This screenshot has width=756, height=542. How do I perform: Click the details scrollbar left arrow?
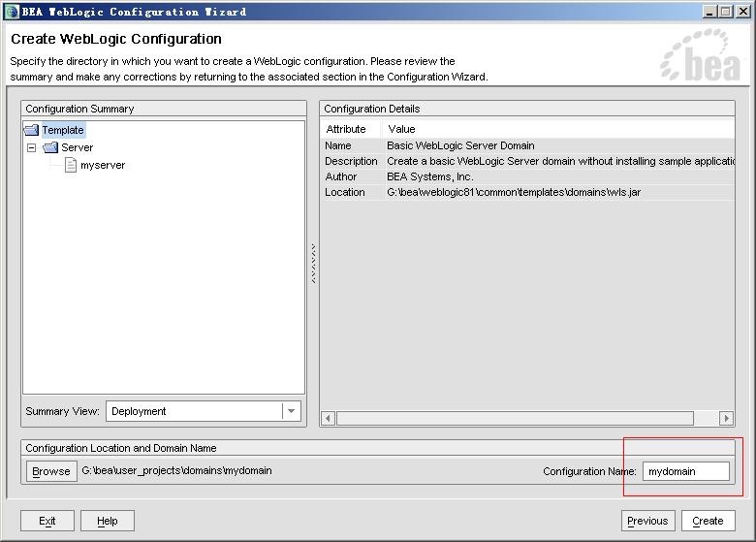click(329, 418)
